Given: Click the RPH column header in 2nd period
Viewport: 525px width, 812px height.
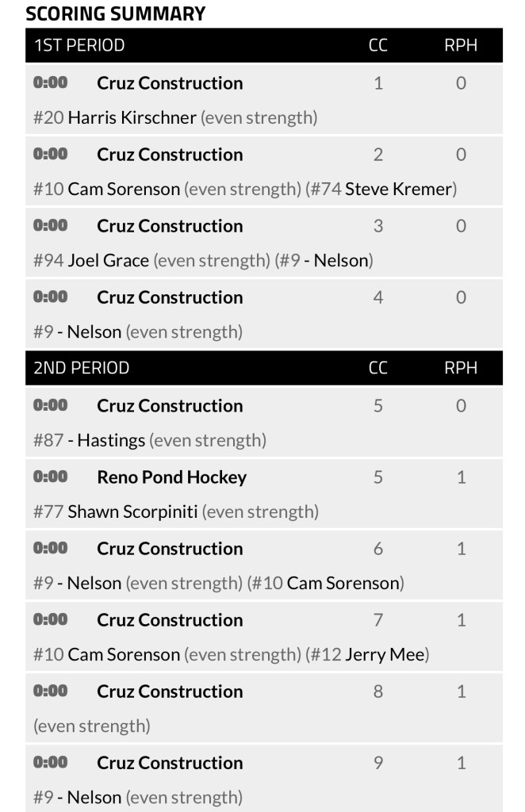Looking at the screenshot, I should 461,368.
